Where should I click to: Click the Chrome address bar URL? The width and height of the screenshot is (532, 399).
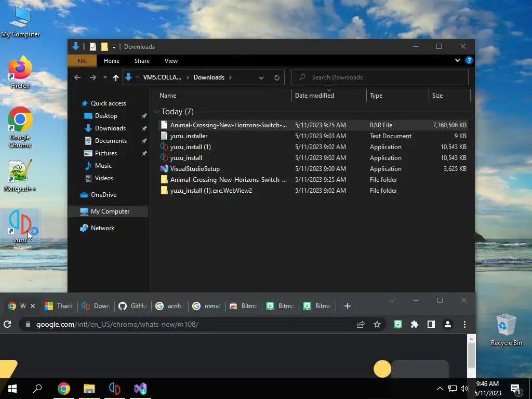[117, 324]
